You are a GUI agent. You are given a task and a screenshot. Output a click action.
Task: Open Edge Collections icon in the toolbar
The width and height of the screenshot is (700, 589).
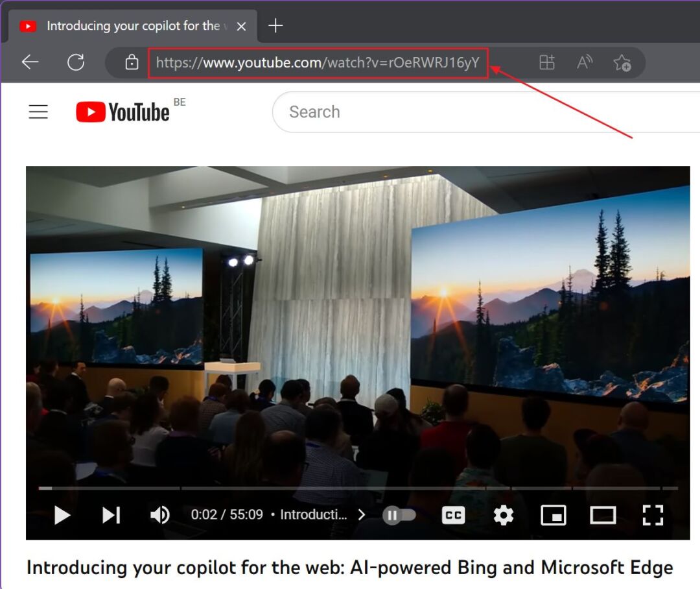click(x=547, y=62)
